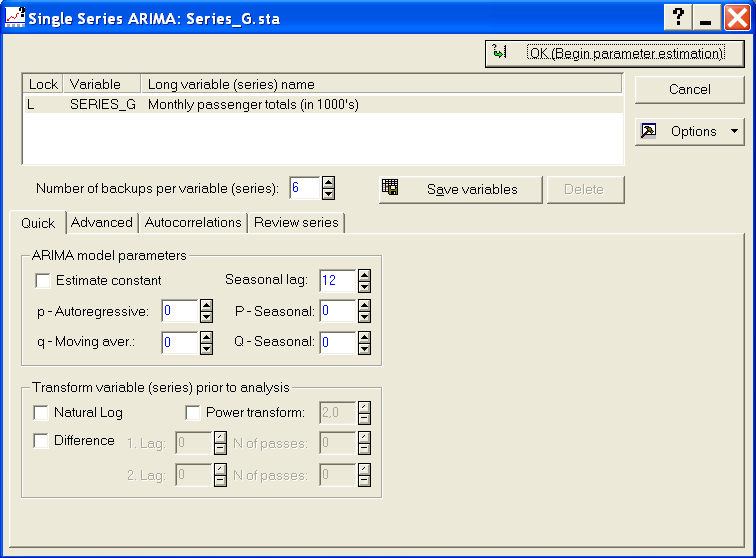Click the 2. Lag value field
Screen dimensions: 756x558
click(193, 475)
